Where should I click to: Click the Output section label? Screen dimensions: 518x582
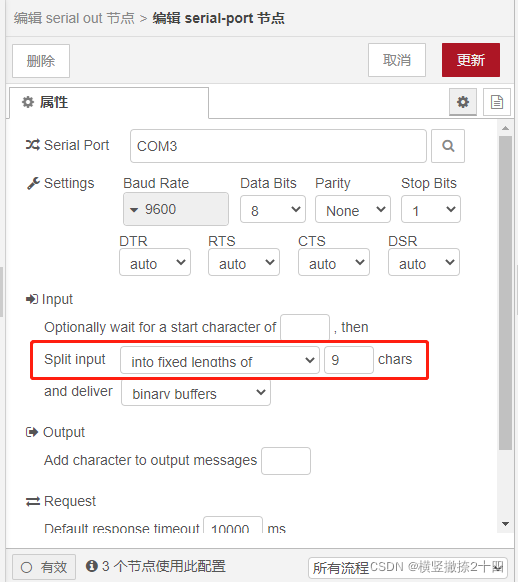[55, 432]
